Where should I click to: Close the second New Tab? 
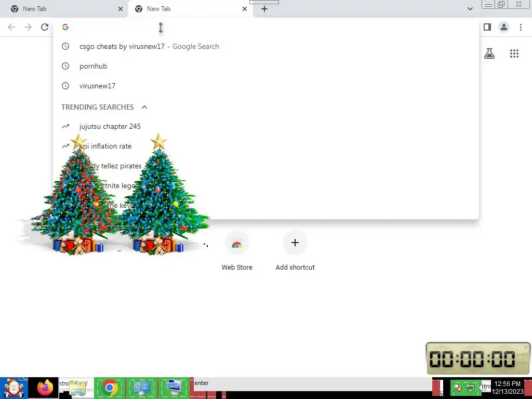click(x=245, y=9)
